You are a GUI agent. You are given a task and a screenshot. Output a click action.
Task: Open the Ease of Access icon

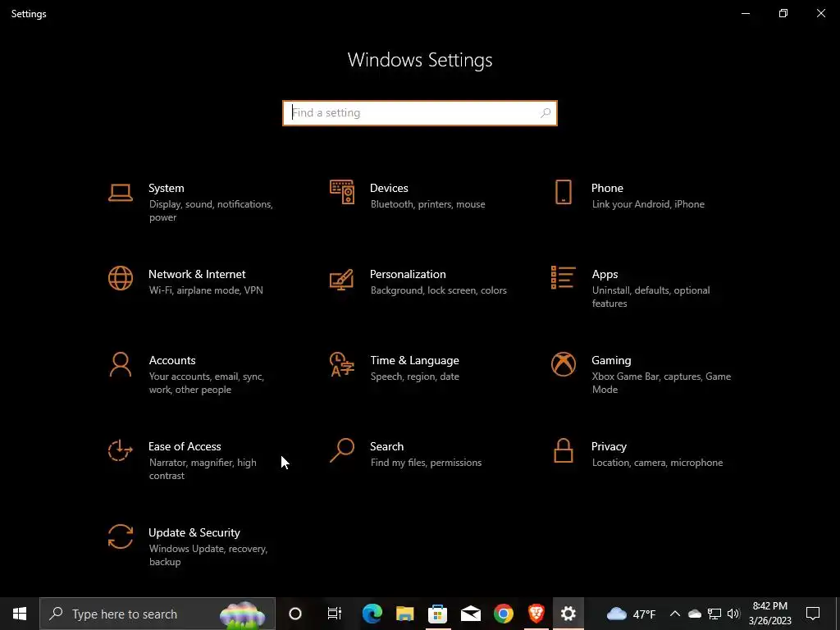121,450
